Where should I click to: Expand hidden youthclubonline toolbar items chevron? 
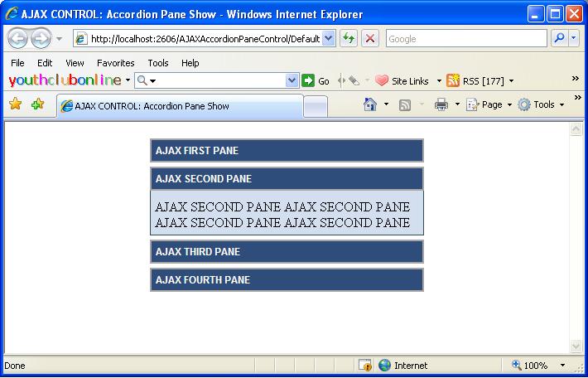pyautogui.click(x=576, y=78)
